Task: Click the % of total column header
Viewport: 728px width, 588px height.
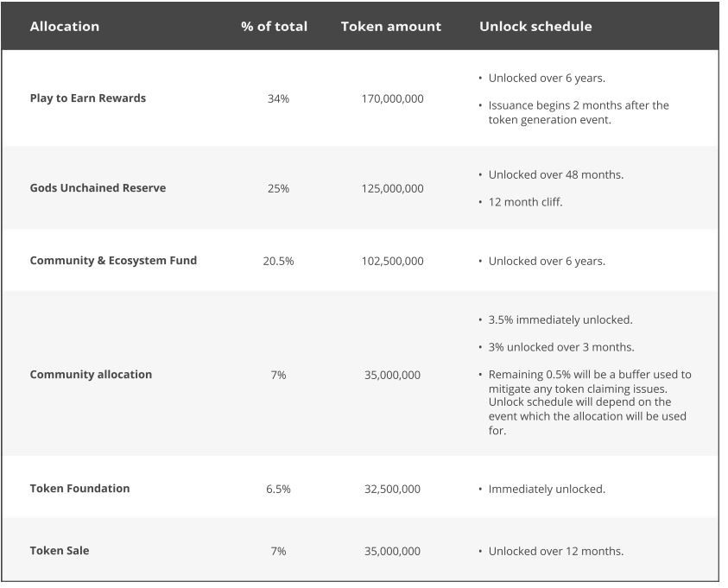Action: pos(274,27)
